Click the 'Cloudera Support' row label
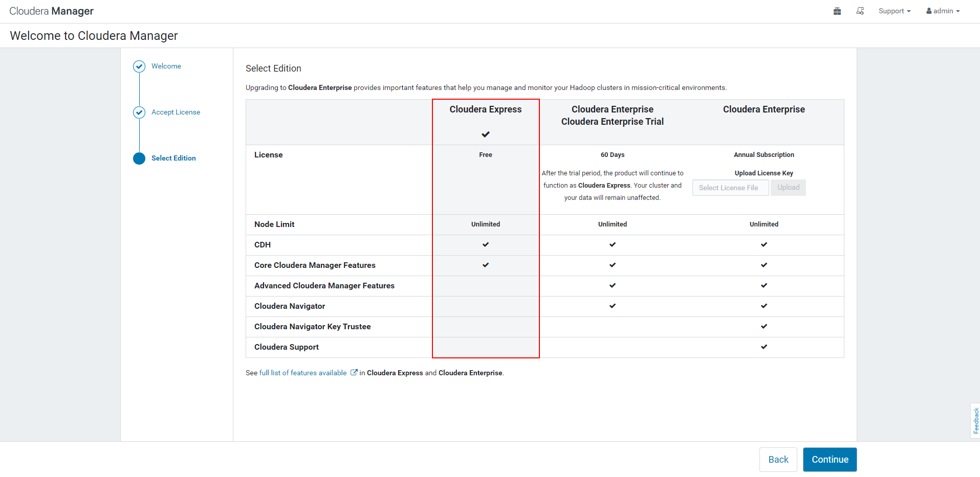 coord(287,347)
